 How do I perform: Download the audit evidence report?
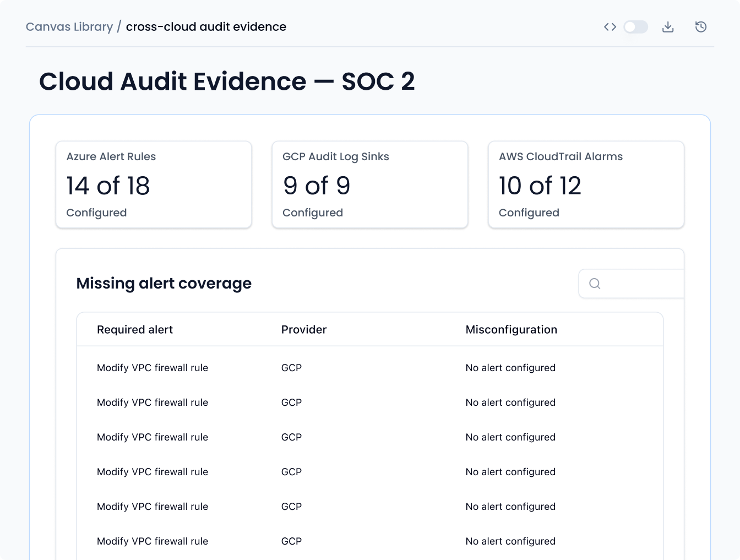pyautogui.click(x=668, y=26)
